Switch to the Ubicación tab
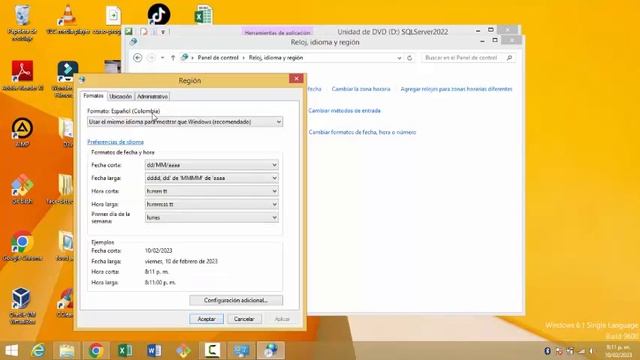Screen dimensions: 640x360 point(121,96)
